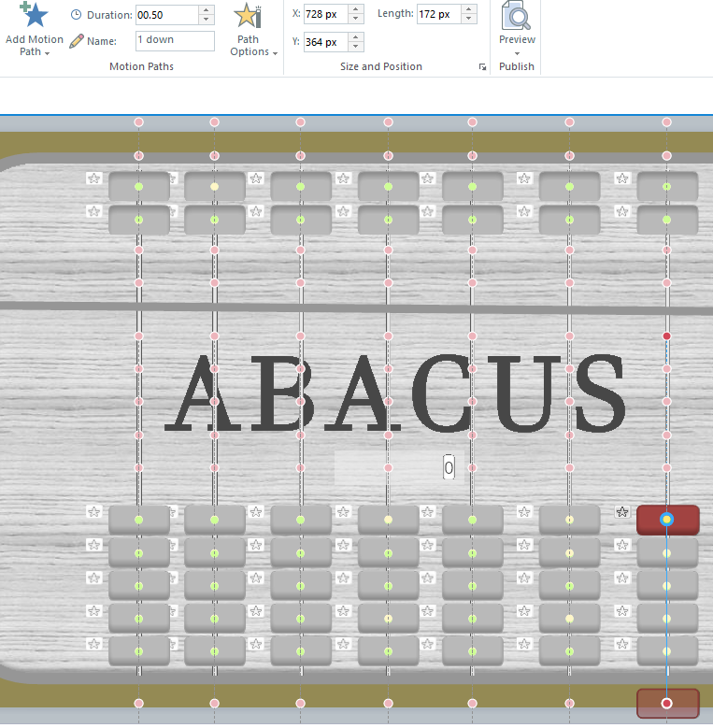The image size is (713, 728).
Task: Expand the arrow below the Preview label
Action: coord(517,53)
